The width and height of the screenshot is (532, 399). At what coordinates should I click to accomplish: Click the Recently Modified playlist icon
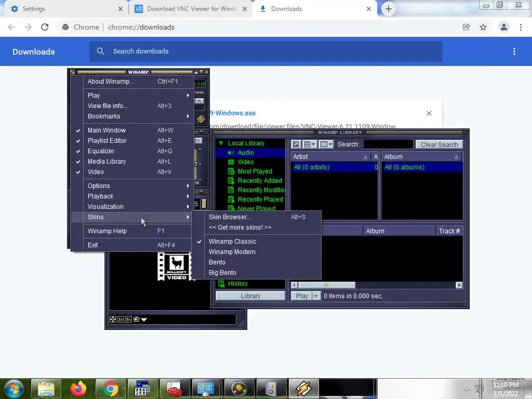click(x=231, y=190)
